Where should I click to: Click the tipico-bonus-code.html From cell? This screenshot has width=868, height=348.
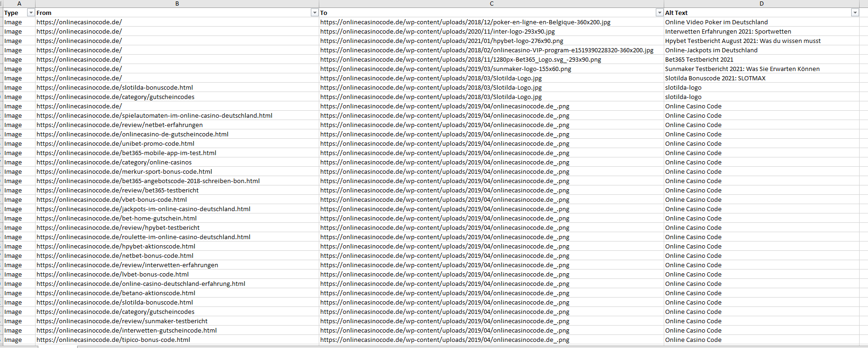113,340
